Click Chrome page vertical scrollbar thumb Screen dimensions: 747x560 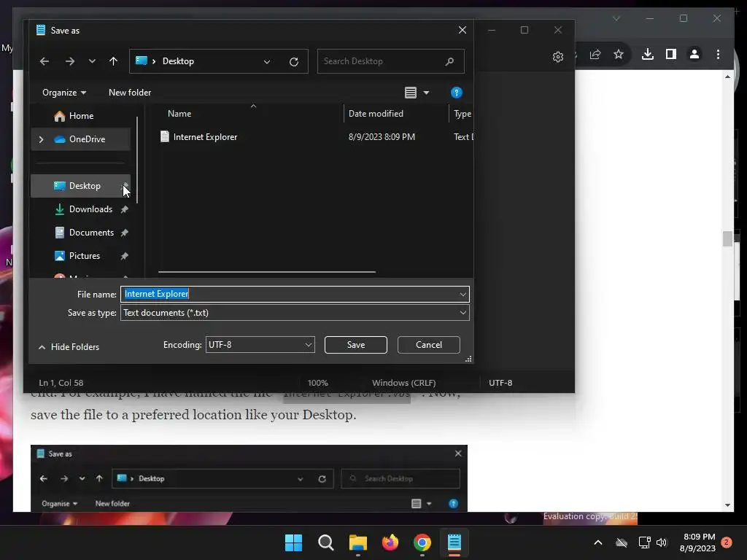727,238
